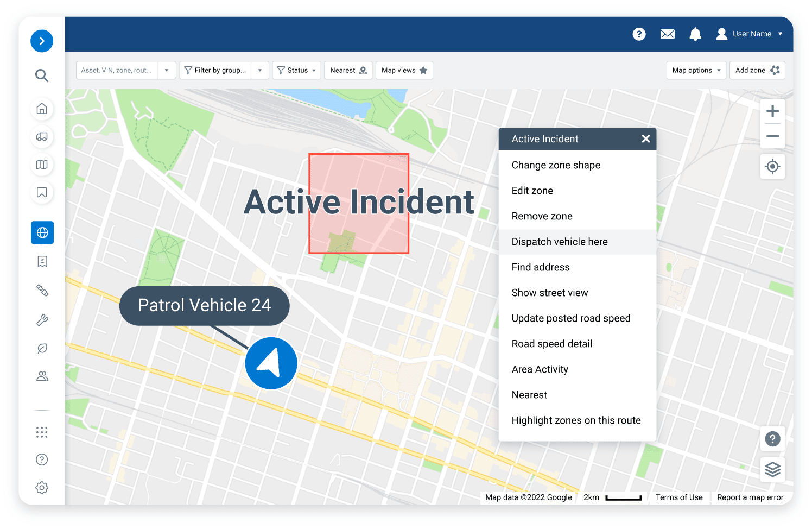Open the checklist report icon in the sidebar
Viewport: 812px width, 529px height.
42,261
